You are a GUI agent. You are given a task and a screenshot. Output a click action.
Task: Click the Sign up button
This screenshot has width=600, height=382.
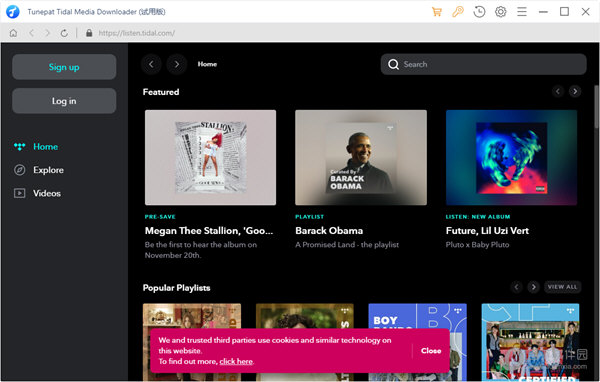64,67
